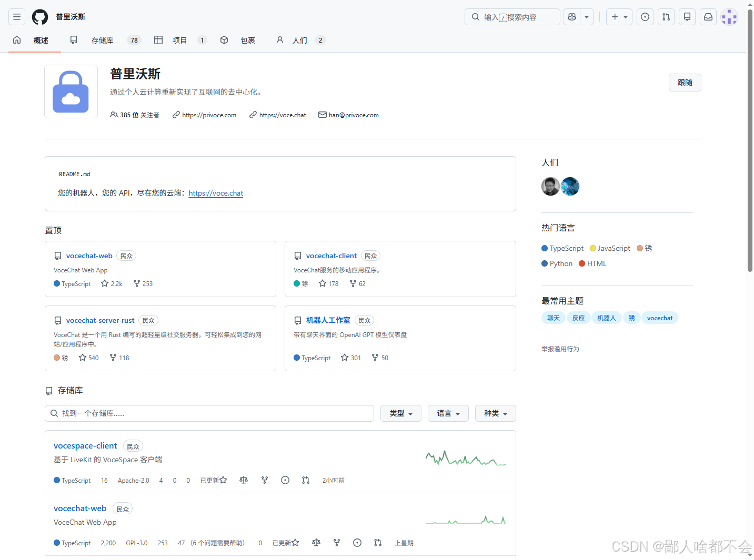Click the header search input field
The height and width of the screenshot is (560, 754).
[512, 17]
